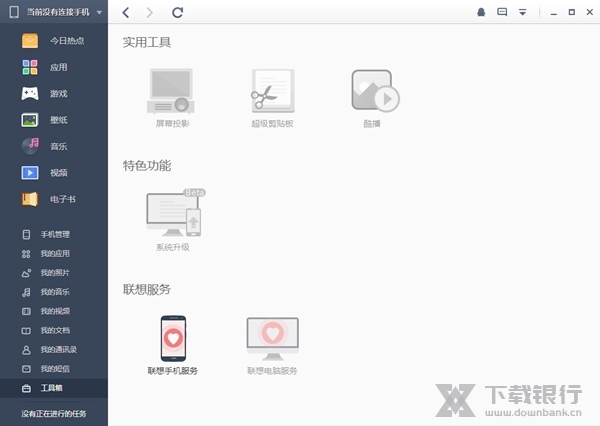Screen dimensions: 600x426
Task: Refresh the page with reload icon
Action: click(x=177, y=12)
